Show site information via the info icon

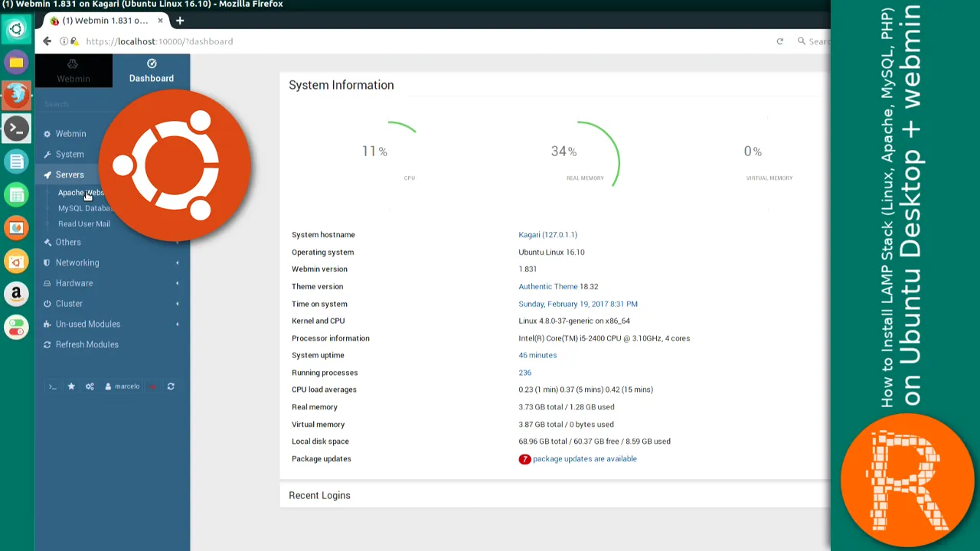(64, 41)
